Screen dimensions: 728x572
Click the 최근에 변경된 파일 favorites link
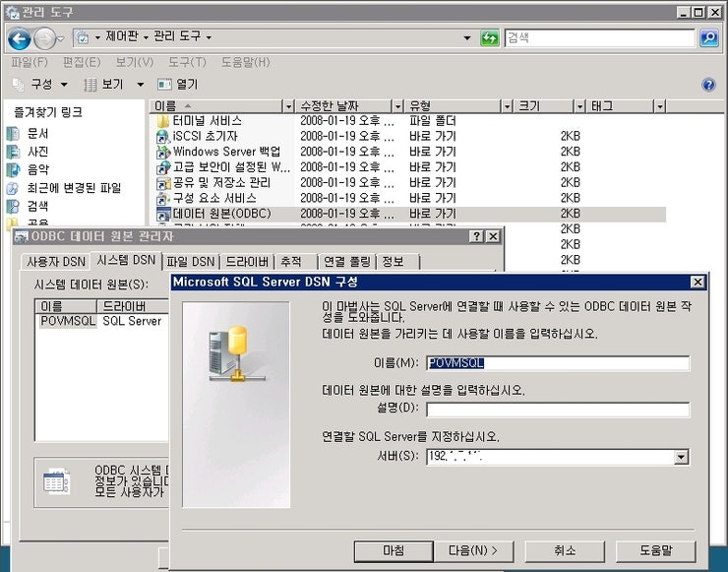click(74, 188)
